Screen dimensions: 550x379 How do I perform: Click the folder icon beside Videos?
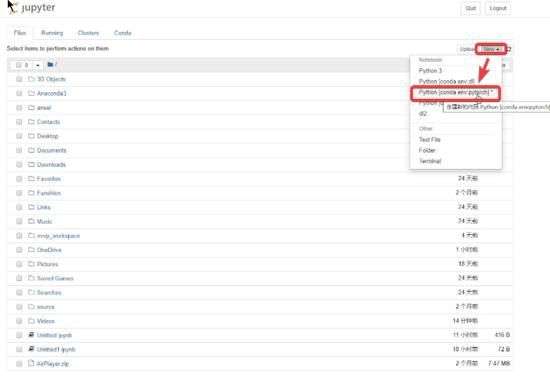(x=31, y=321)
